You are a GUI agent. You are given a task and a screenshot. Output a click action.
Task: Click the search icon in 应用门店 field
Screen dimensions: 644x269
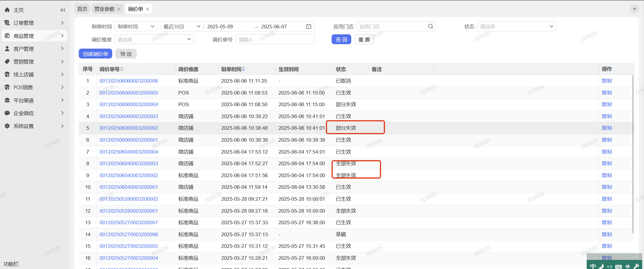click(430, 26)
